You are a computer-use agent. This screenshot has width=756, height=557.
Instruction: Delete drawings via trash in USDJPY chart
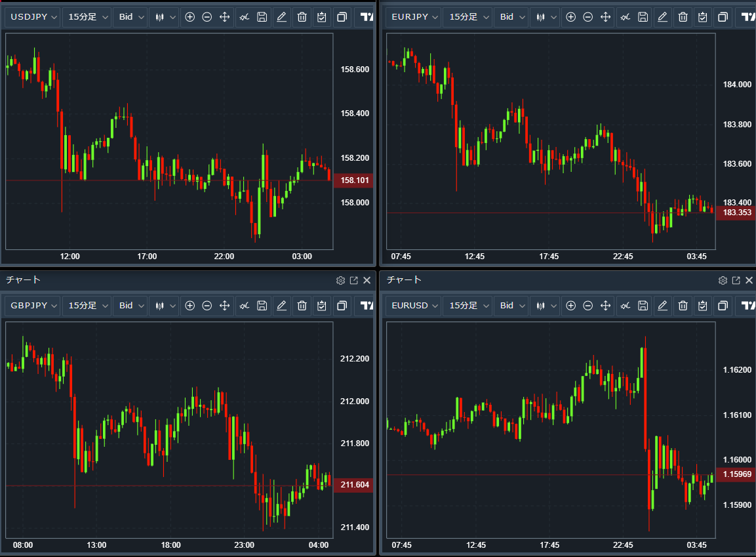coord(302,17)
